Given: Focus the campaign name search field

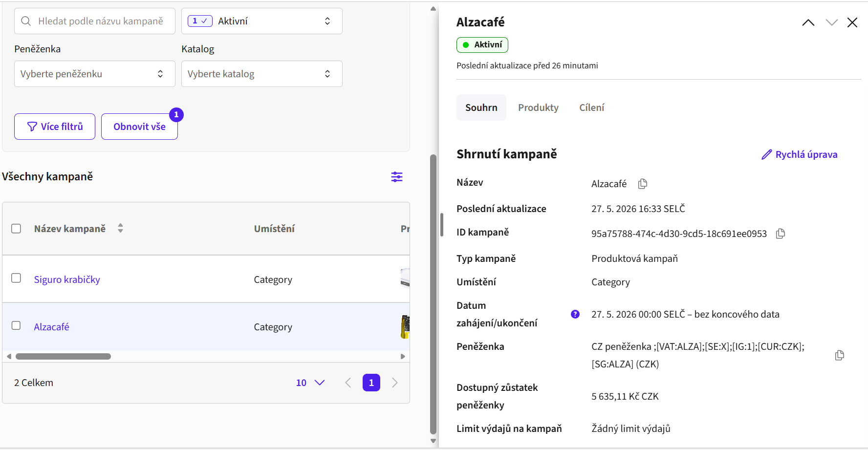Looking at the screenshot, I should pos(95,21).
